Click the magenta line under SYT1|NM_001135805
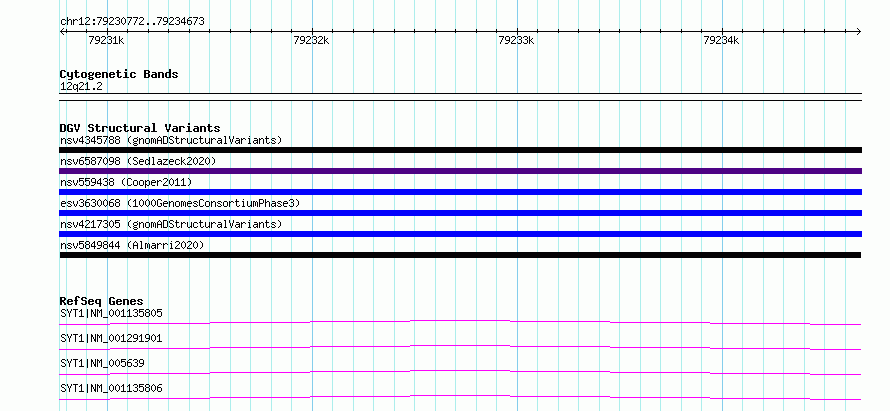 click(x=460, y=322)
